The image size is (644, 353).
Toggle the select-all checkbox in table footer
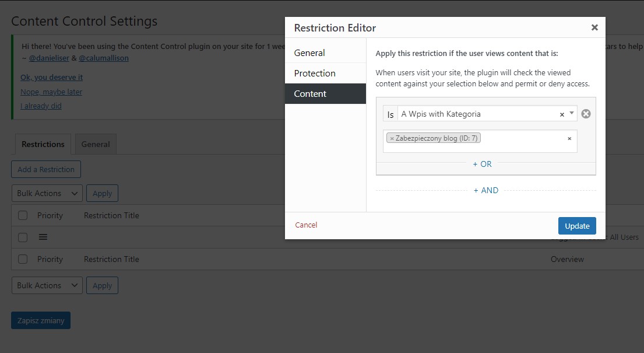point(23,259)
